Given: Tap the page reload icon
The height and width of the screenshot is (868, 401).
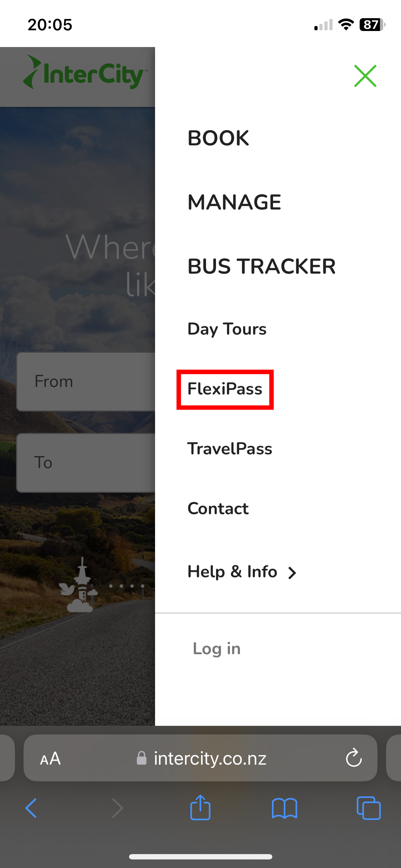Looking at the screenshot, I should click(353, 758).
